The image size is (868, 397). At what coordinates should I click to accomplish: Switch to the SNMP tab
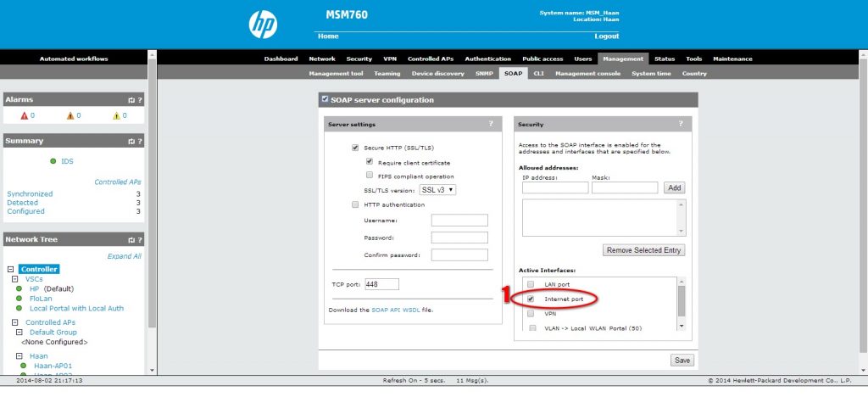(x=484, y=73)
